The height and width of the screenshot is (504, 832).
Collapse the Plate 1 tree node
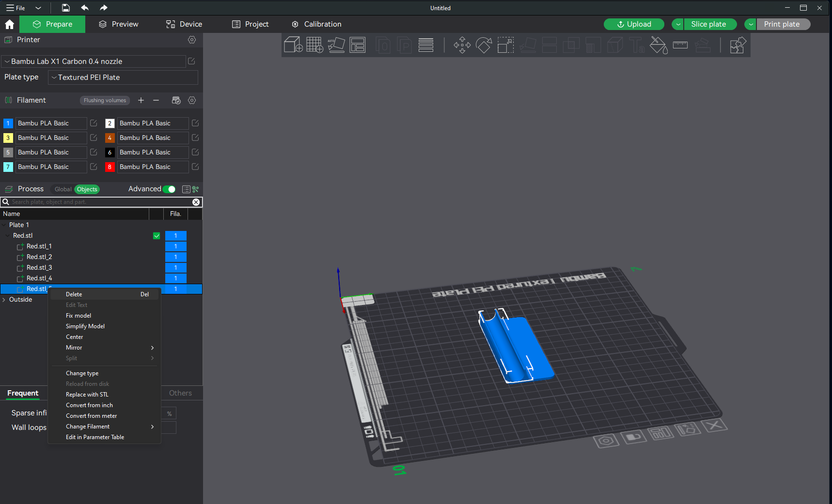(4, 225)
